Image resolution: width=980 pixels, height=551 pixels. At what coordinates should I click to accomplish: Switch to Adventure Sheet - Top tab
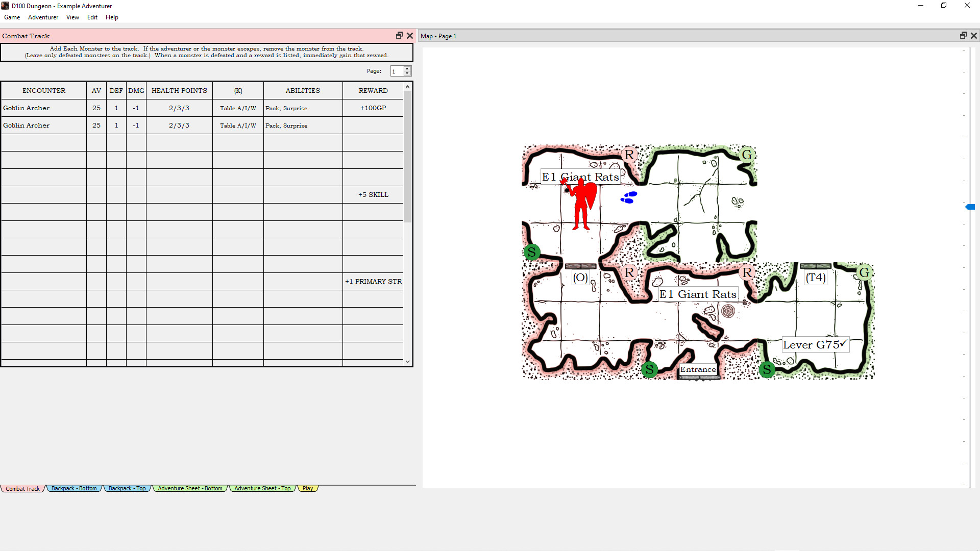click(x=262, y=488)
